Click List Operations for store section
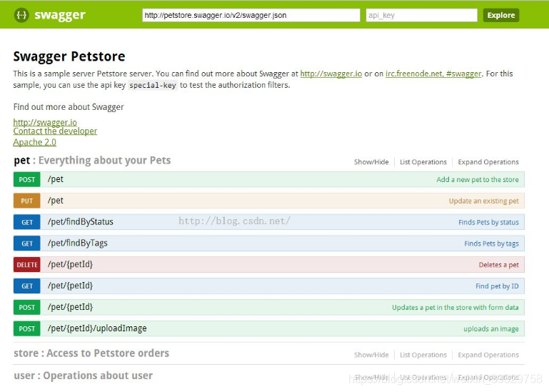Image resolution: width=549 pixels, height=392 pixels. tap(423, 355)
